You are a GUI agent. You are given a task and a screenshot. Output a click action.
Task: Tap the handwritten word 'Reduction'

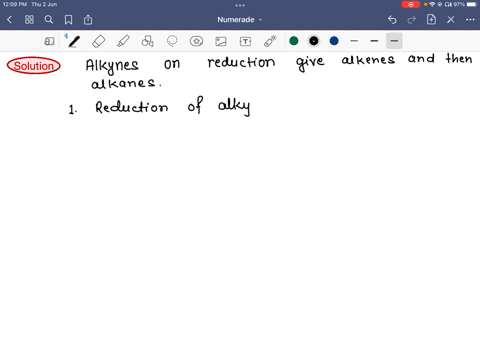[132, 106]
